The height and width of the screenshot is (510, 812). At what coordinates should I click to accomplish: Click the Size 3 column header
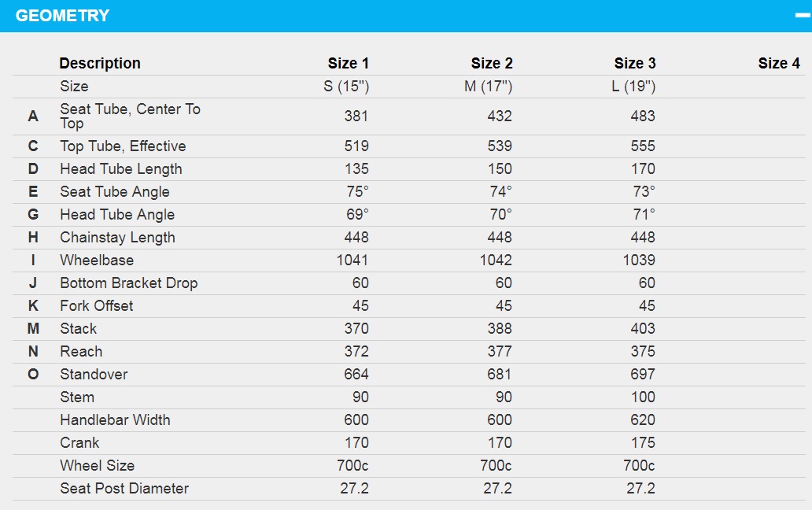tap(635, 63)
